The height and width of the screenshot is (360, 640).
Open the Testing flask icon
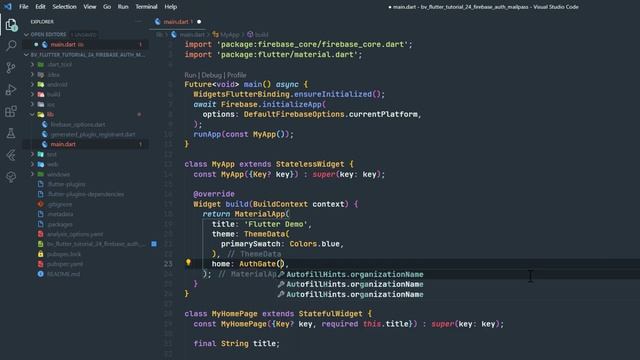(11, 133)
